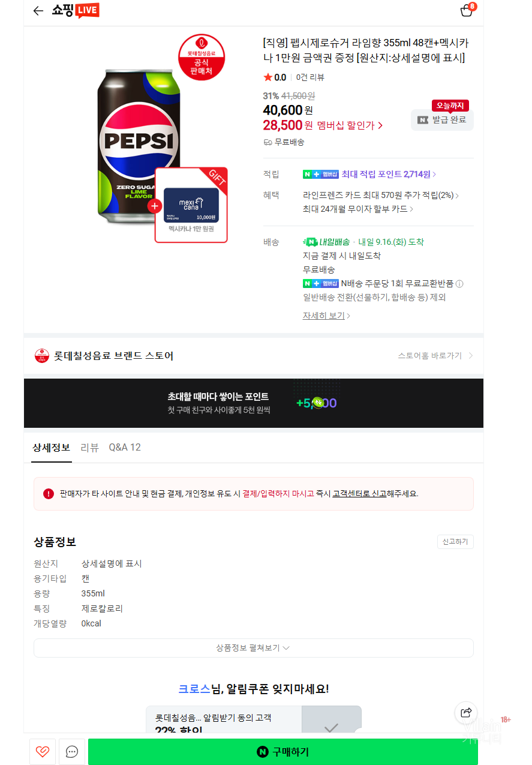The image size is (532, 765).
Task: Open the shopping cart icon
Action: point(467,11)
